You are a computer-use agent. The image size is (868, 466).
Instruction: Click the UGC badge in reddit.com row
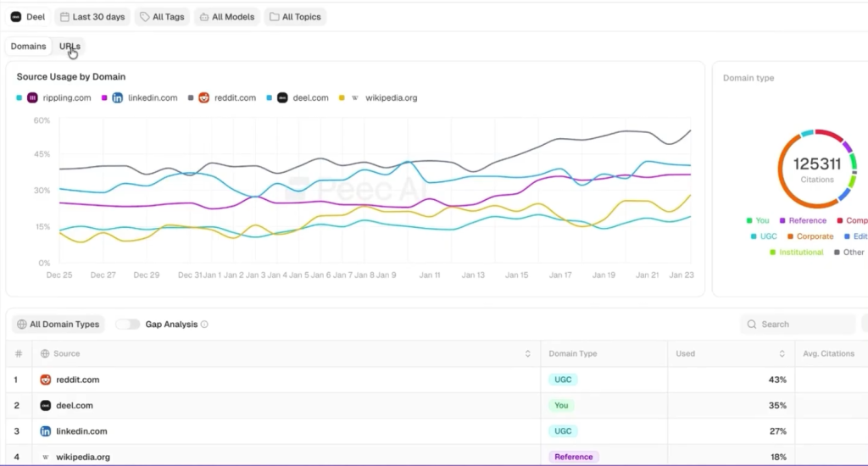pyautogui.click(x=563, y=380)
